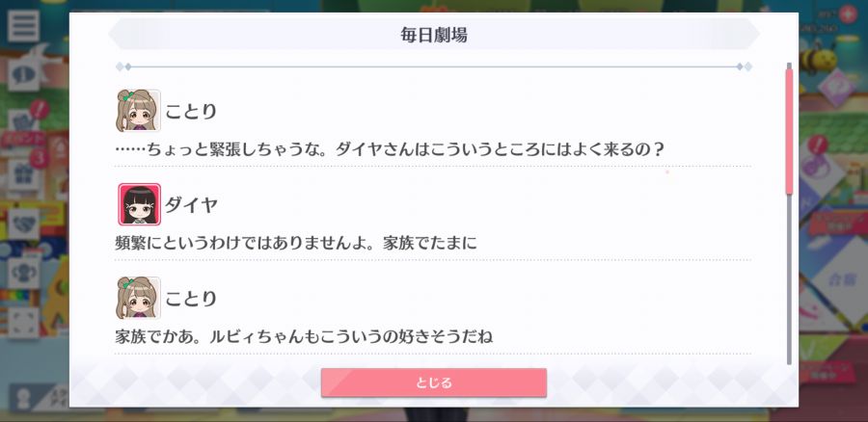The image size is (868, 422).
Task: Close dialog with とじる button
Action: pyautogui.click(x=434, y=382)
